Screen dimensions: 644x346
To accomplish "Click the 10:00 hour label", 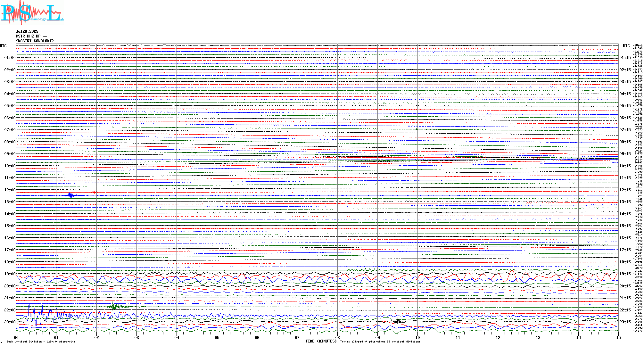I will click(10, 166).
